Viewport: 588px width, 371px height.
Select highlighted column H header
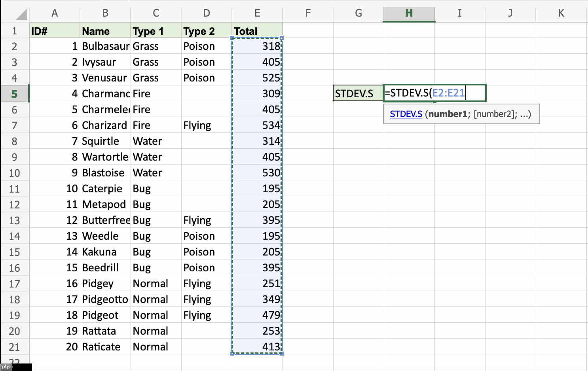[x=409, y=13]
